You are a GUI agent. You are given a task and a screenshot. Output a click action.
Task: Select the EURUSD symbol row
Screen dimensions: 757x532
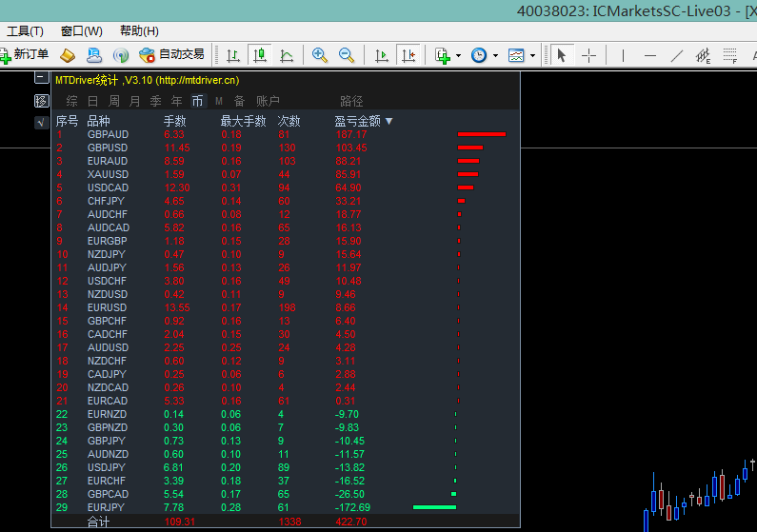click(286, 307)
